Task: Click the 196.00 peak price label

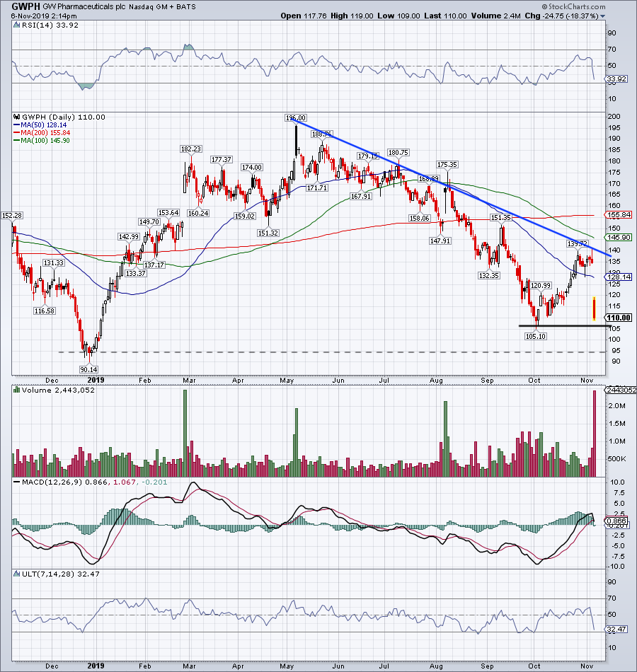Action: [296, 117]
